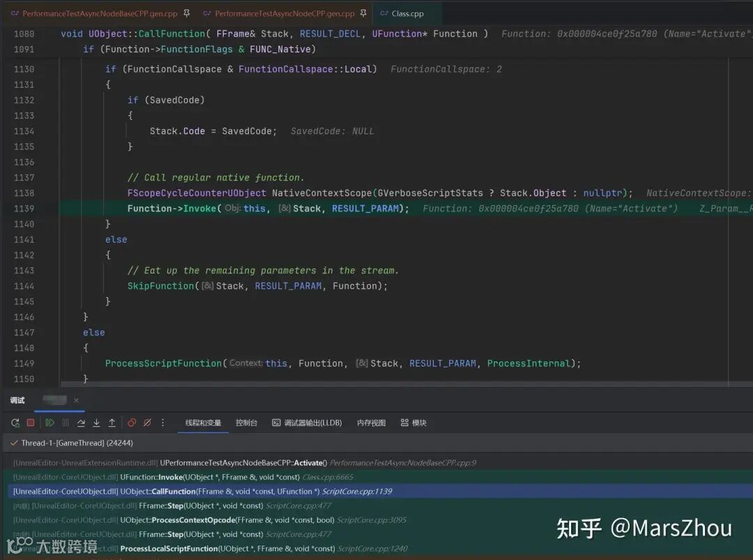
Task: Pause the running program
Action: [x=66, y=423]
